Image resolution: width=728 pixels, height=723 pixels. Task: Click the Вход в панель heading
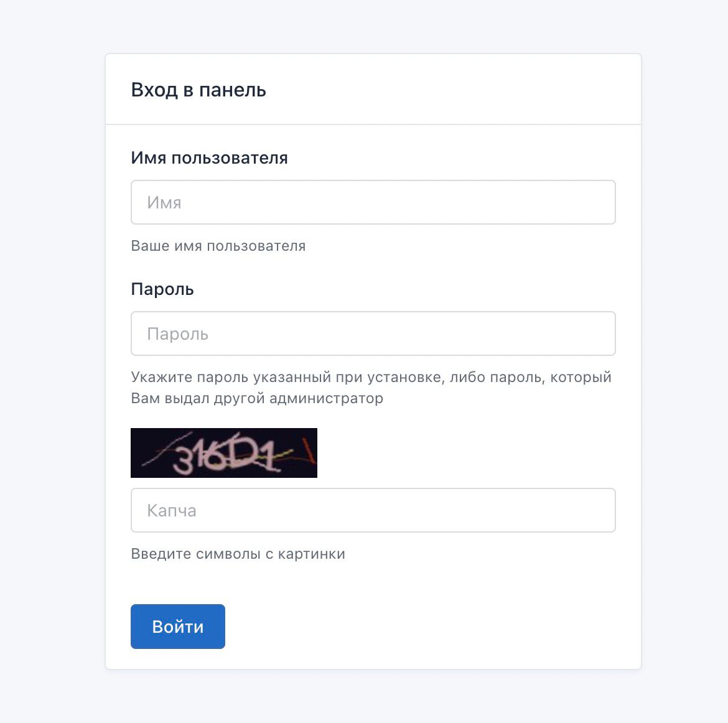pos(198,90)
